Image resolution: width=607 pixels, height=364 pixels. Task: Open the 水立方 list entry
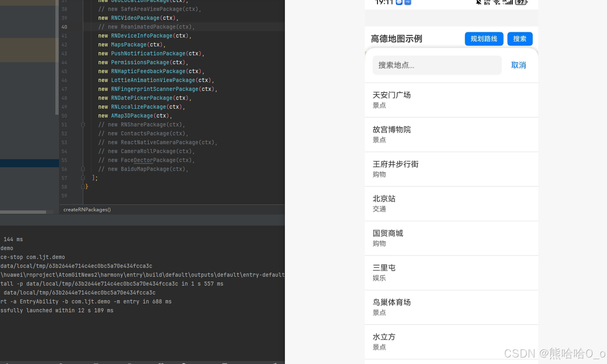(x=451, y=342)
